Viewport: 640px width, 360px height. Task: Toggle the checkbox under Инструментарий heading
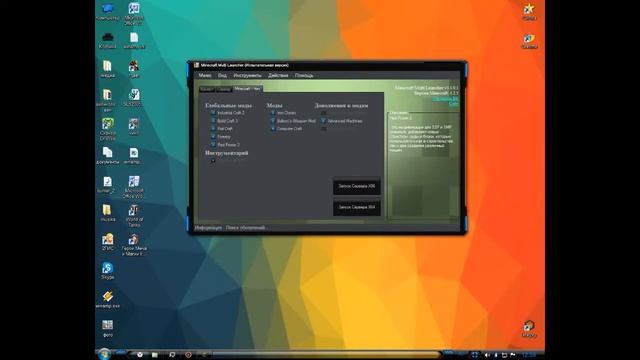click(213, 160)
